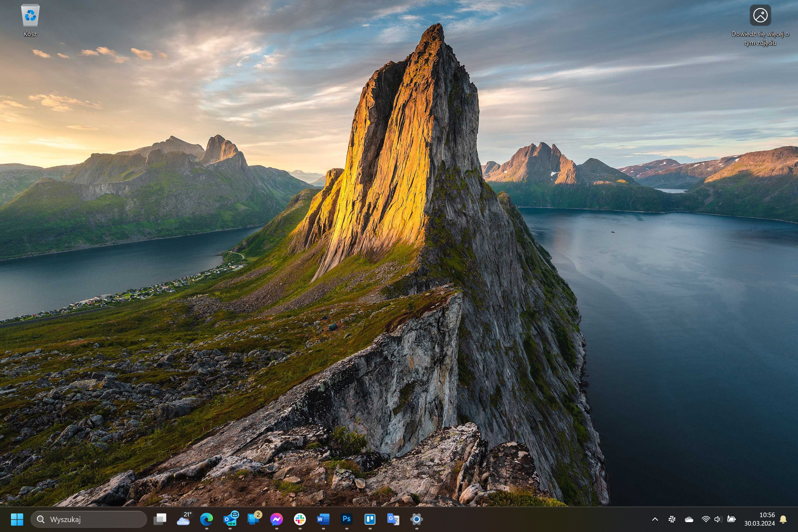Open the Windows Start menu

coord(17,519)
